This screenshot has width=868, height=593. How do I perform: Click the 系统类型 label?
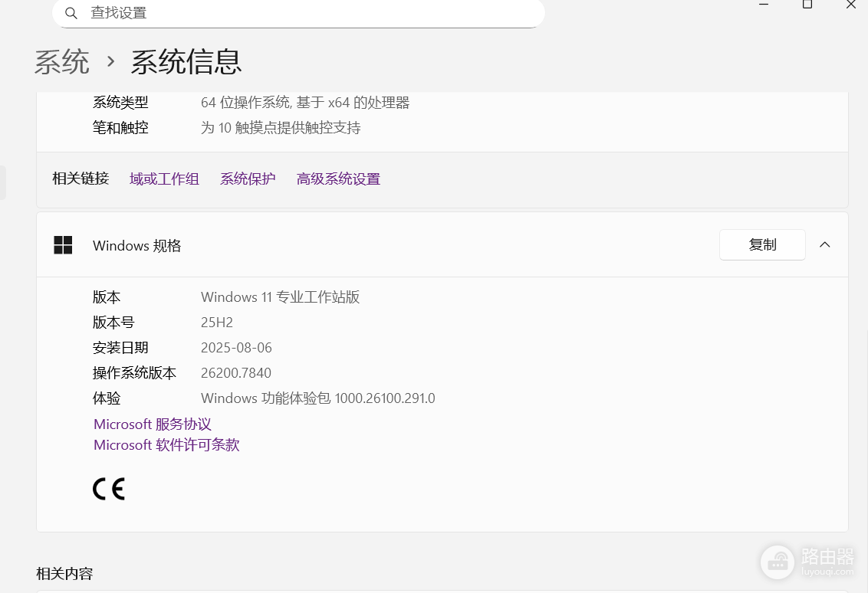point(120,103)
